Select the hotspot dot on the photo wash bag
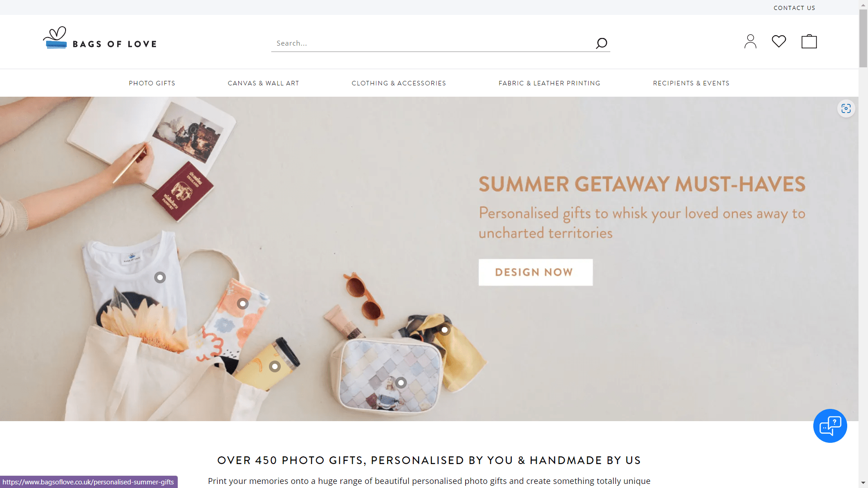This screenshot has width=868, height=488. [401, 383]
